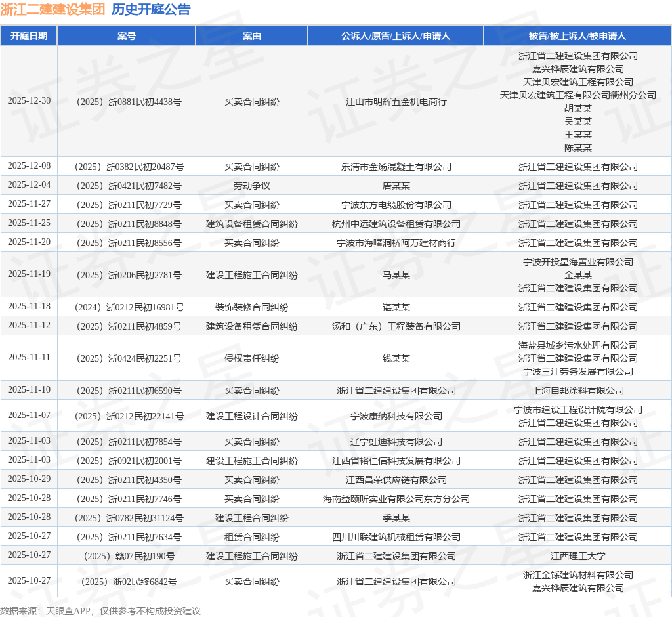Image resolution: width=672 pixels, height=617 pixels.
Task: Click plaintiff 谌某某
Action: coord(396,307)
